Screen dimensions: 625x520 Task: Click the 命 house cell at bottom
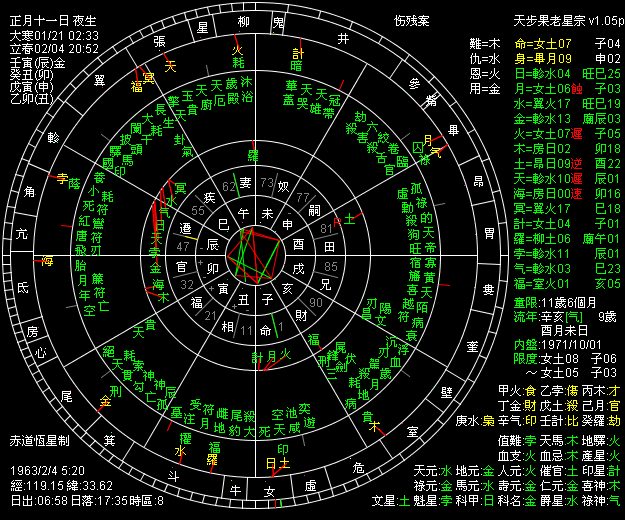(264, 330)
